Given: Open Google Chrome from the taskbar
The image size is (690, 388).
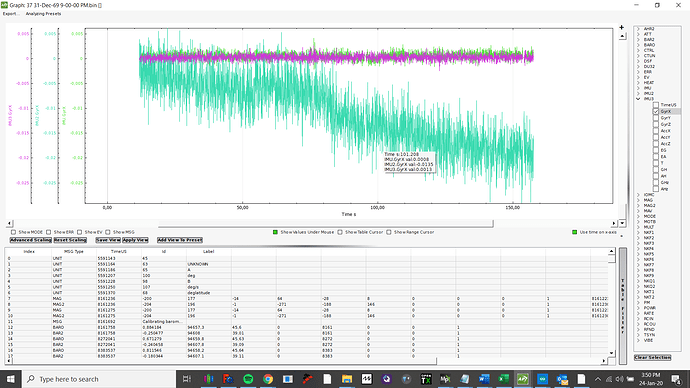Looking at the screenshot, I should (268, 379).
